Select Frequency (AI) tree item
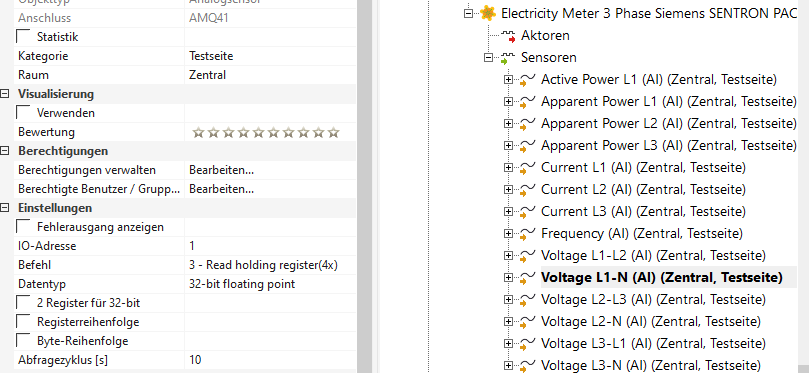809x373 pixels. click(x=642, y=233)
